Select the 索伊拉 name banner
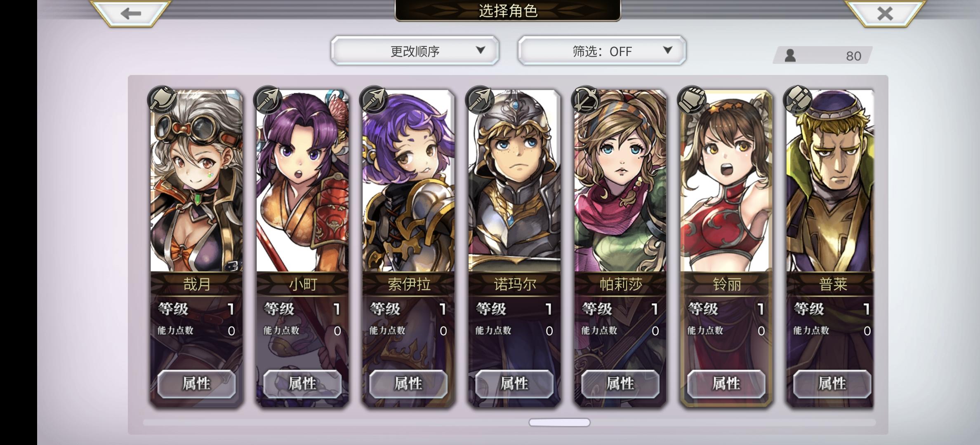 [x=409, y=284]
